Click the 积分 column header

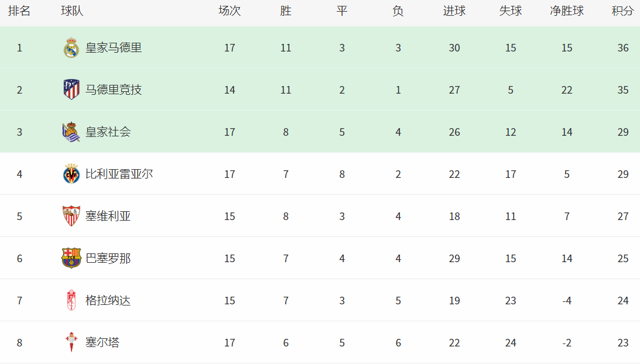click(622, 11)
